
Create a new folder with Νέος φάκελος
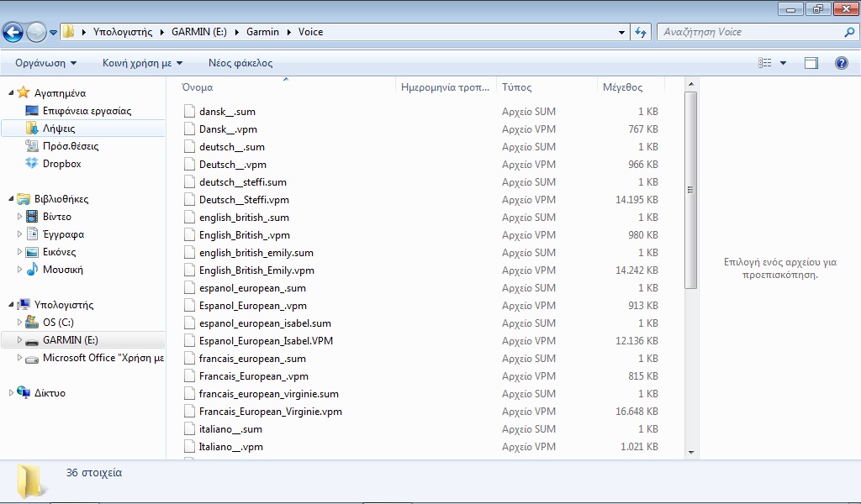[240, 63]
